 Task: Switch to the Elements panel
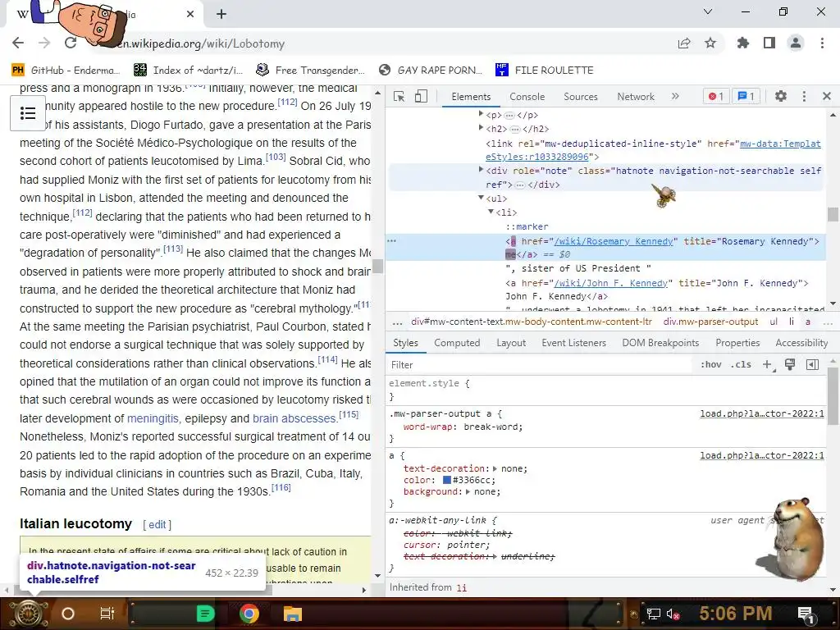[471, 97]
